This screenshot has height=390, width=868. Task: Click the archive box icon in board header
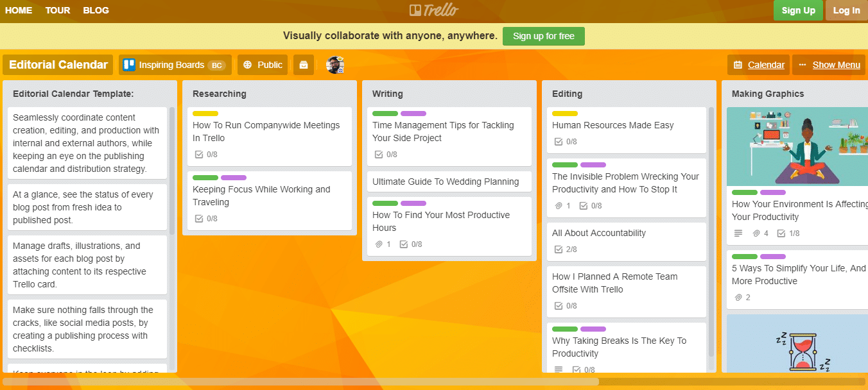pyautogui.click(x=304, y=64)
